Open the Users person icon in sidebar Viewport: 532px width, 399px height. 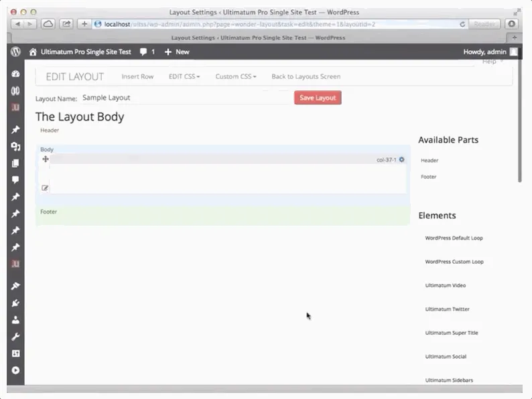tap(15, 320)
